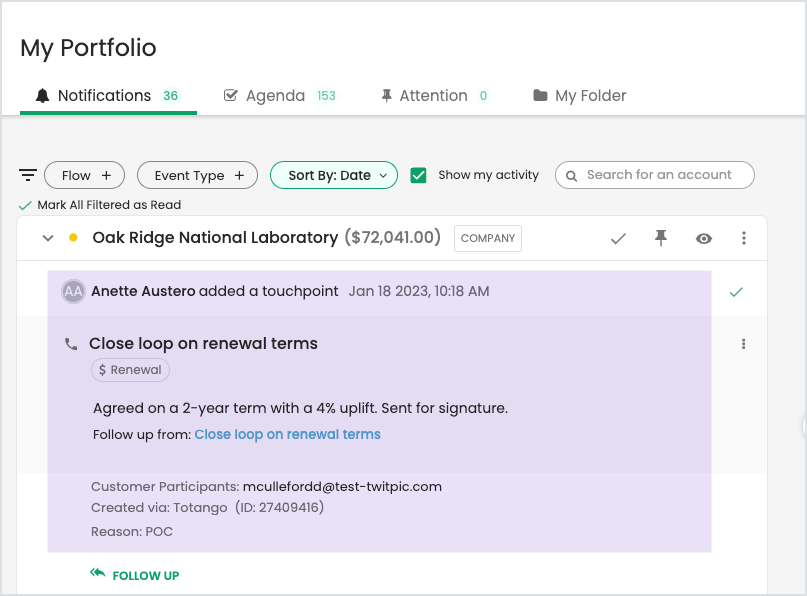Uncheck the Show my activity checkbox
The image size is (807, 596).
pos(418,175)
